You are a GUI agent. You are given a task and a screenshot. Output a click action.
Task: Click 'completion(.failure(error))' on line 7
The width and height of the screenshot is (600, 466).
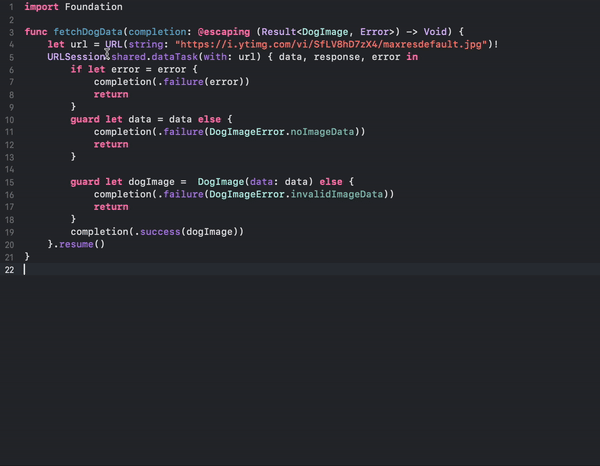click(171, 82)
